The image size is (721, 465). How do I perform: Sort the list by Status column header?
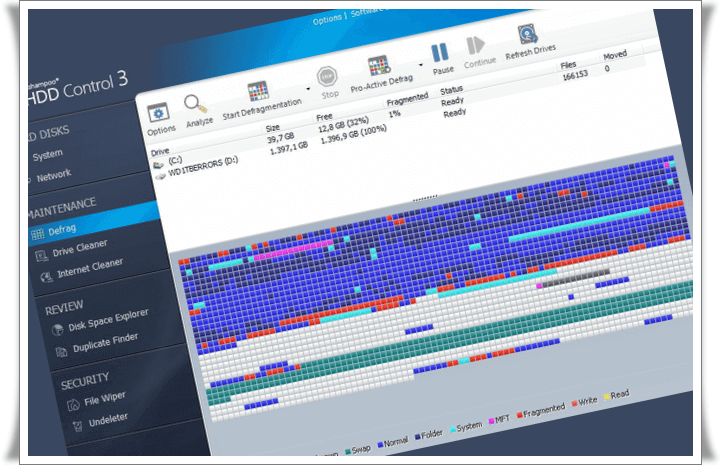[451, 90]
